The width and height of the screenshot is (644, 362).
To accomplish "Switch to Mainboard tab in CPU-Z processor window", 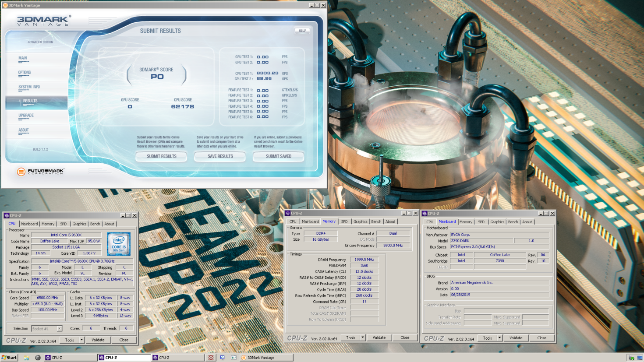I will pos(29,224).
